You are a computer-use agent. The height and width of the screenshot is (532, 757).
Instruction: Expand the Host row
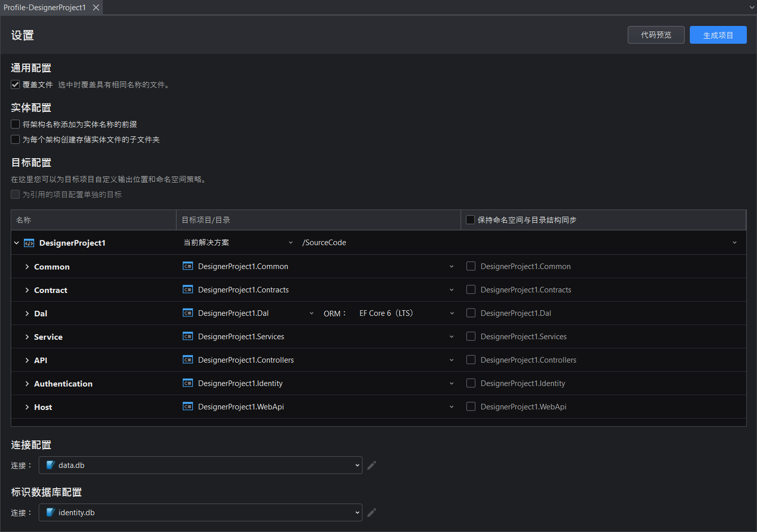point(27,407)
